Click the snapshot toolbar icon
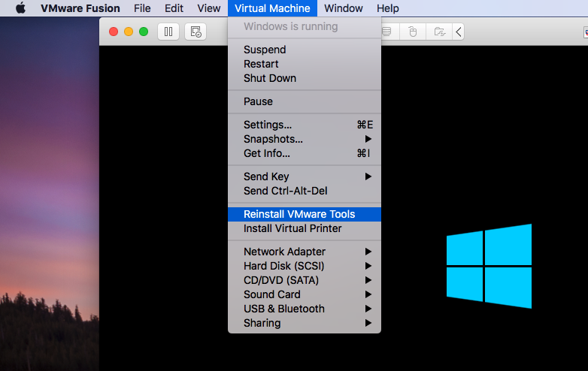 point(195,32)
